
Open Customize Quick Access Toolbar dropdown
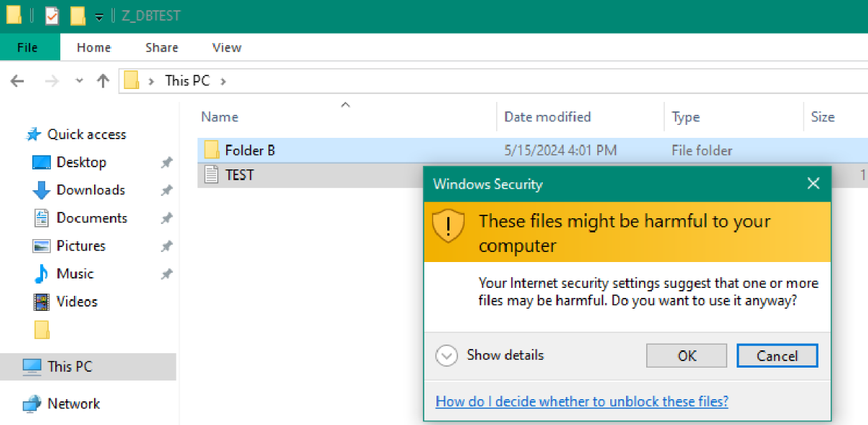coord(99,17)
